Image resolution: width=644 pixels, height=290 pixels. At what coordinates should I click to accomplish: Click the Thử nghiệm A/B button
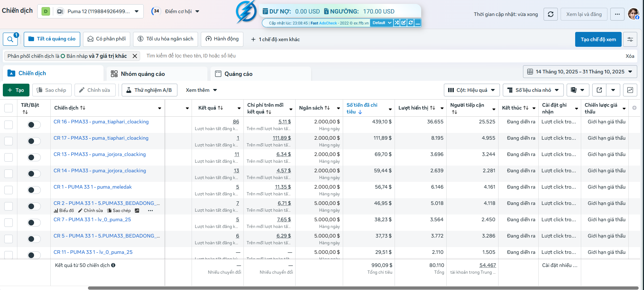[x=149, y=90]
